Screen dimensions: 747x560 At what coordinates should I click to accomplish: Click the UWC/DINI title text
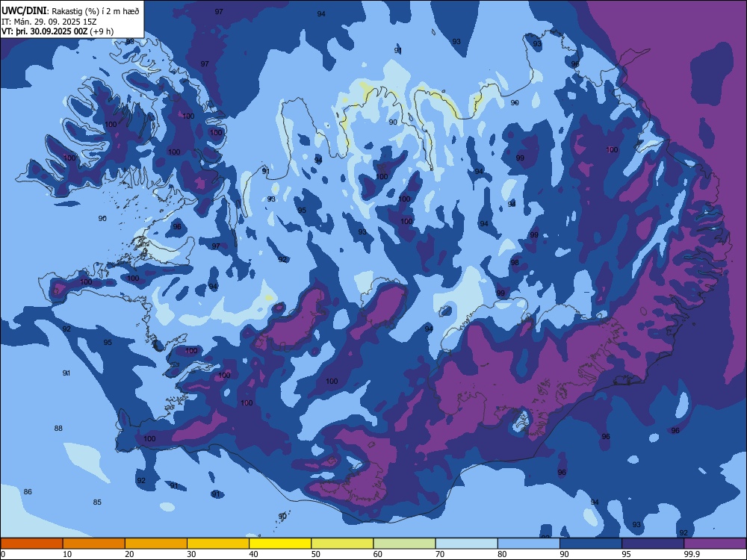(24, 10)
